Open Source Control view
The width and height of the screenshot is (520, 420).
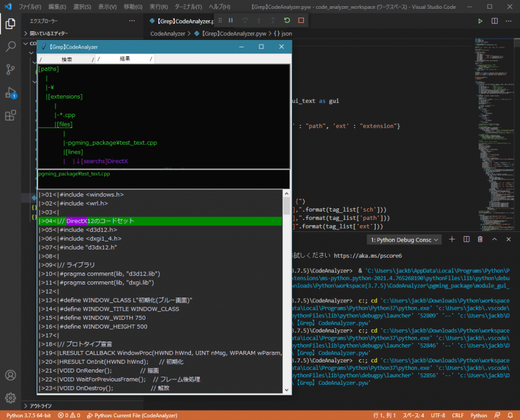coord(11,70)
